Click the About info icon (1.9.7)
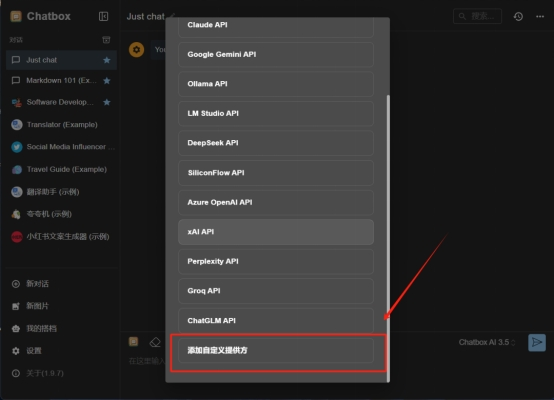554x400 pixels. point(16,373)
